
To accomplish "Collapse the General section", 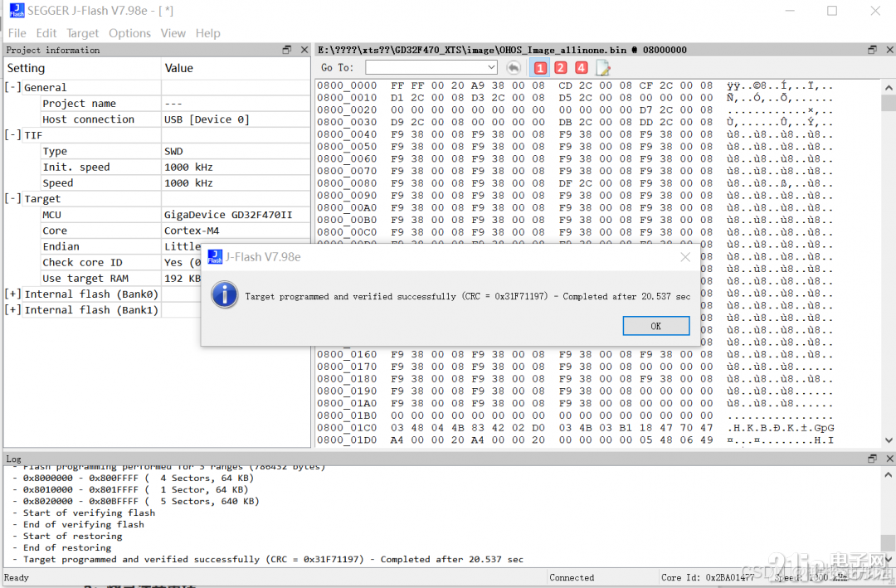I will click(12, 87).
